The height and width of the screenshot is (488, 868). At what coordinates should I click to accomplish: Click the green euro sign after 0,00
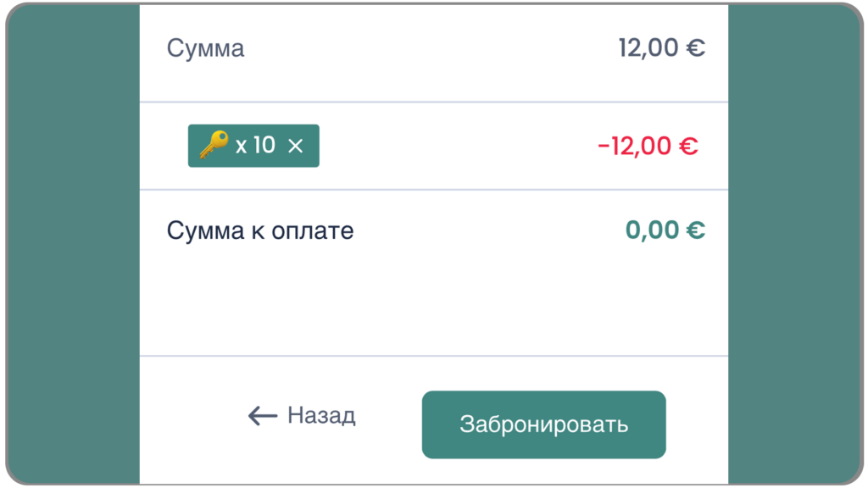(695, 230)
